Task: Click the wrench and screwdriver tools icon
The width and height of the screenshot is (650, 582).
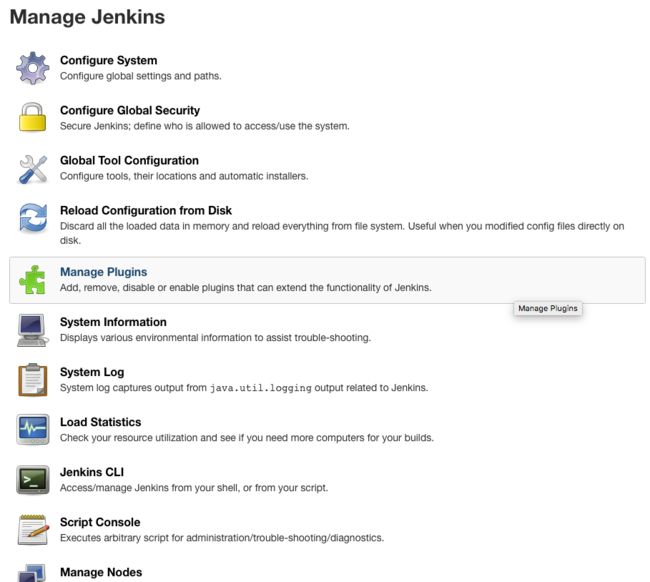Action: tap(33, 169)
